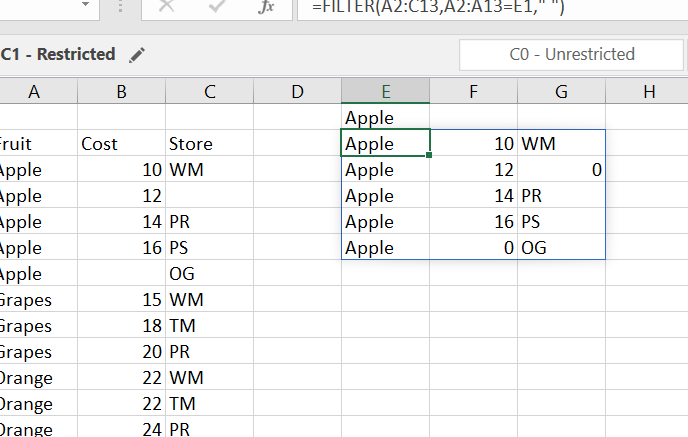Select cell G2 showing WM
The image size is (688, 437).
coord(562,143)
